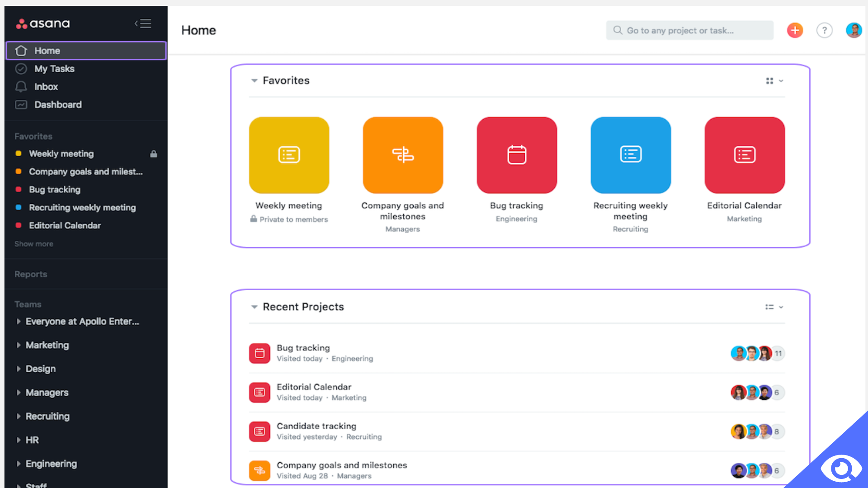
Task: Open Company goals and milest... in sidebar
Action: point(86,172)
